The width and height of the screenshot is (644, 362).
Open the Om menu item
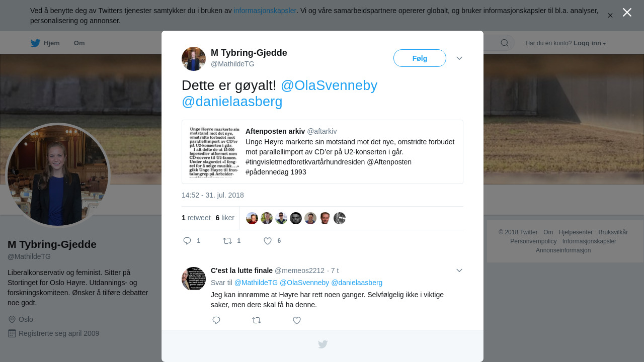(x=79, y=43)
